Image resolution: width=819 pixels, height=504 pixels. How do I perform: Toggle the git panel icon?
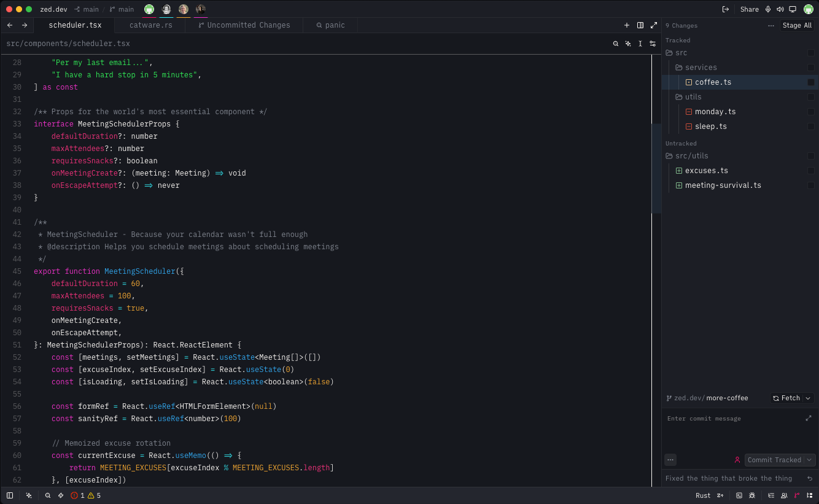pyautogui.click(x=797, y=495)
